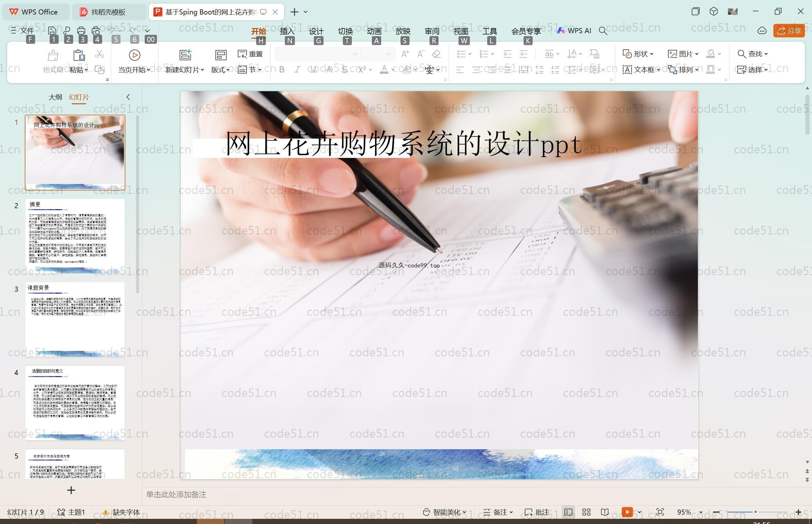
Task: Open the 插入 ribbon tab
Action: [x=287, y=31]
